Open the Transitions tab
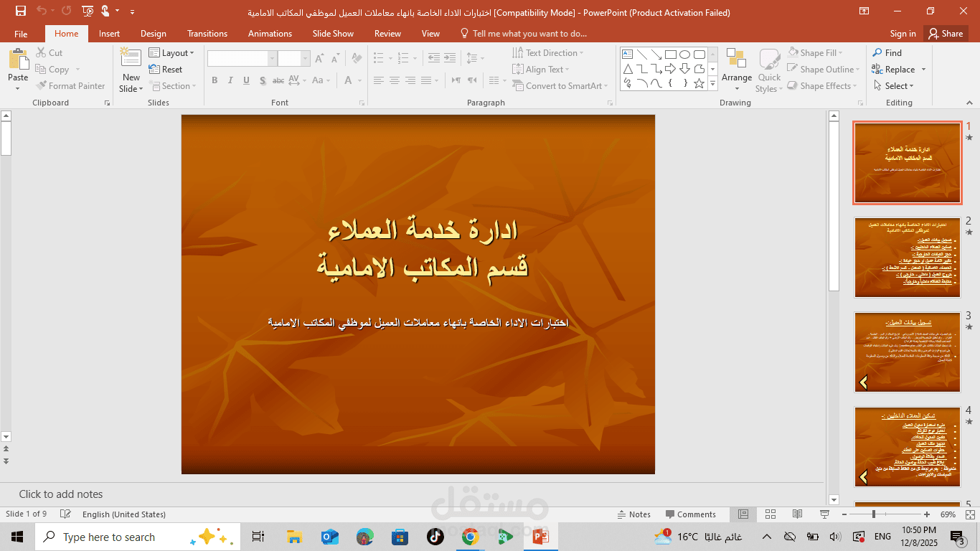 (x=207, y=34)
